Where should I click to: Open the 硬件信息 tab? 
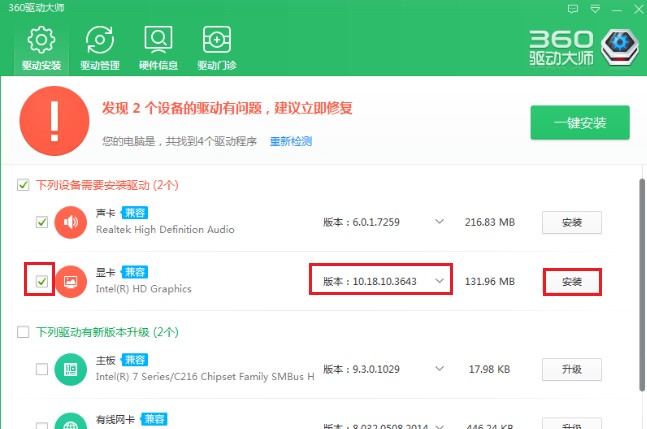pos(158,48)
